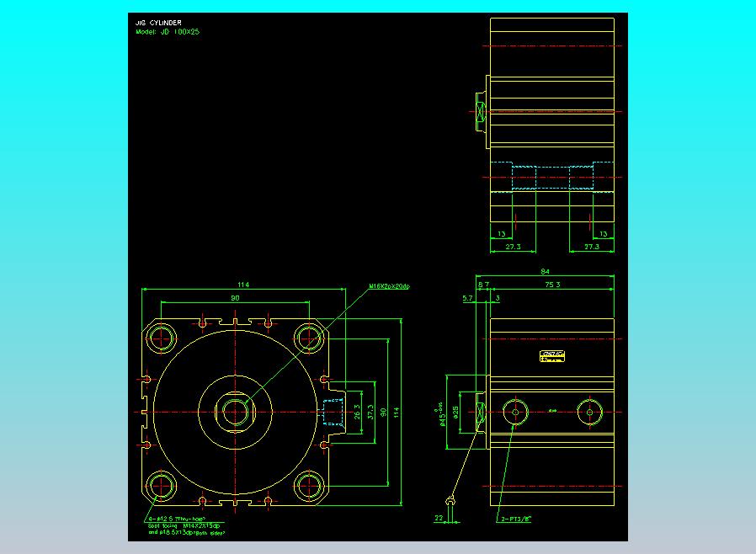The width and height of the screenshot is (756, 554).
Task: Click the JIG CYLINDER title text
Action: tap(158, 23)
